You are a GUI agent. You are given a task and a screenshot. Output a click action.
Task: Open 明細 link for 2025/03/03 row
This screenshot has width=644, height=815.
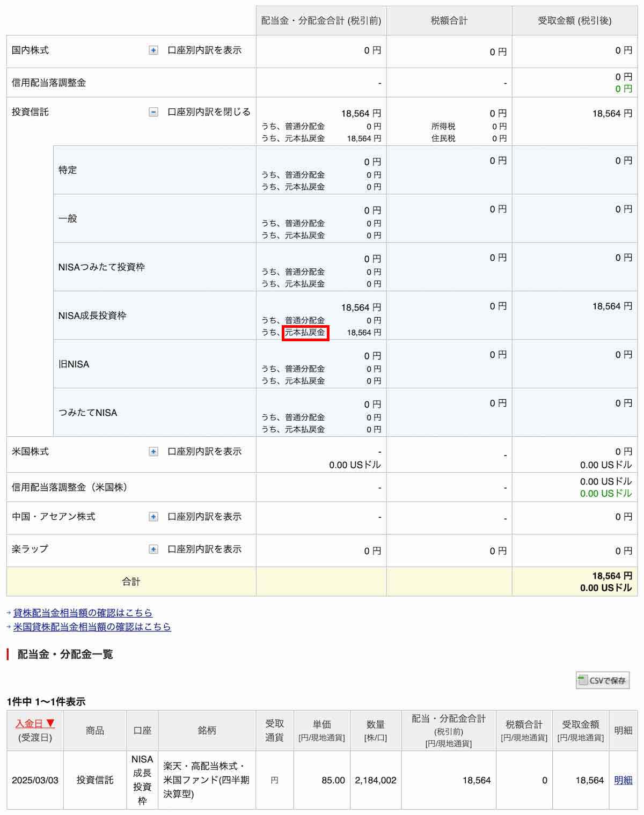(623, 780)
